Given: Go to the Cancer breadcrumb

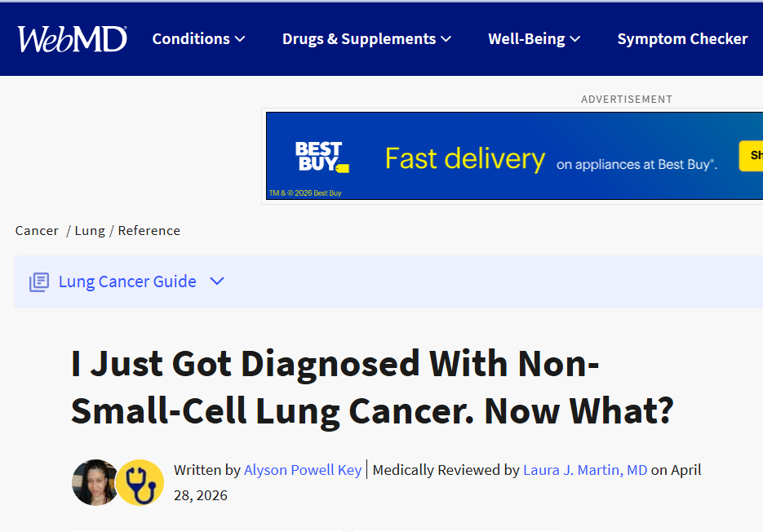Looking at the screenshot, I should (37, 230).
